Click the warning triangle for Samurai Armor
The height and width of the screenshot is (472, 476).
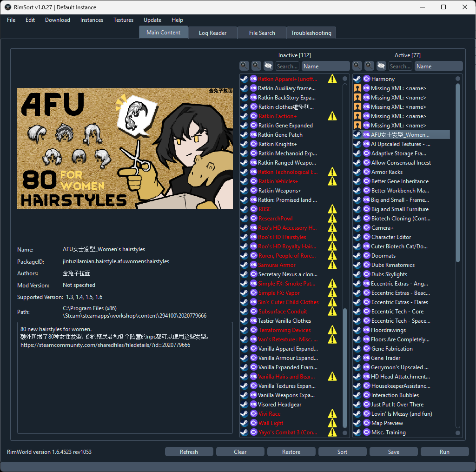click(x=332, y=265)
